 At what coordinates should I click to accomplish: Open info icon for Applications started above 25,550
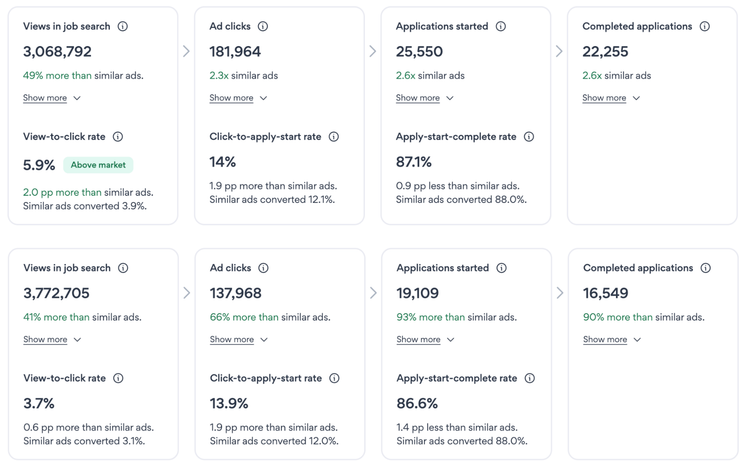[501, 27]
